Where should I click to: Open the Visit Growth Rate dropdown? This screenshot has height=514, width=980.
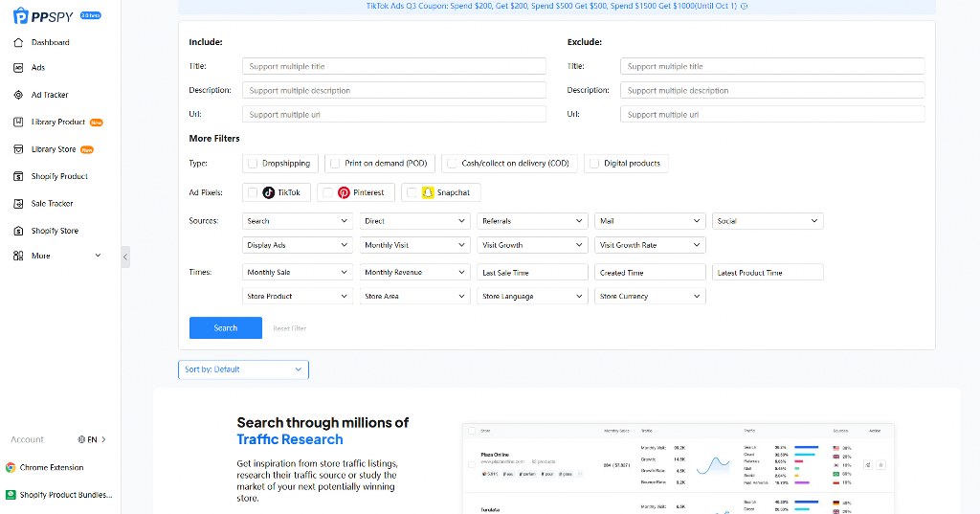point(650,245)
